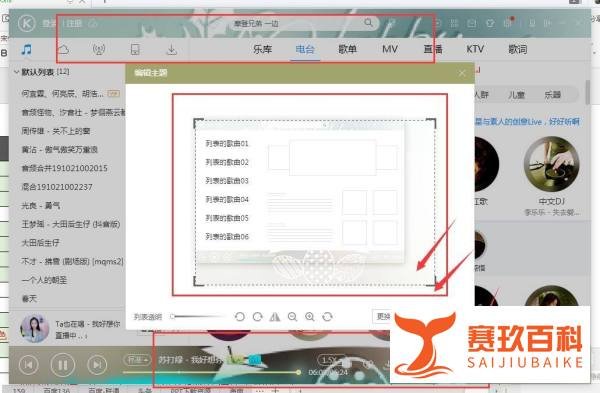Screen dimensions: 600x393
Task: Open the 创意Live 好好听啊 link
Action: (527, 122)
